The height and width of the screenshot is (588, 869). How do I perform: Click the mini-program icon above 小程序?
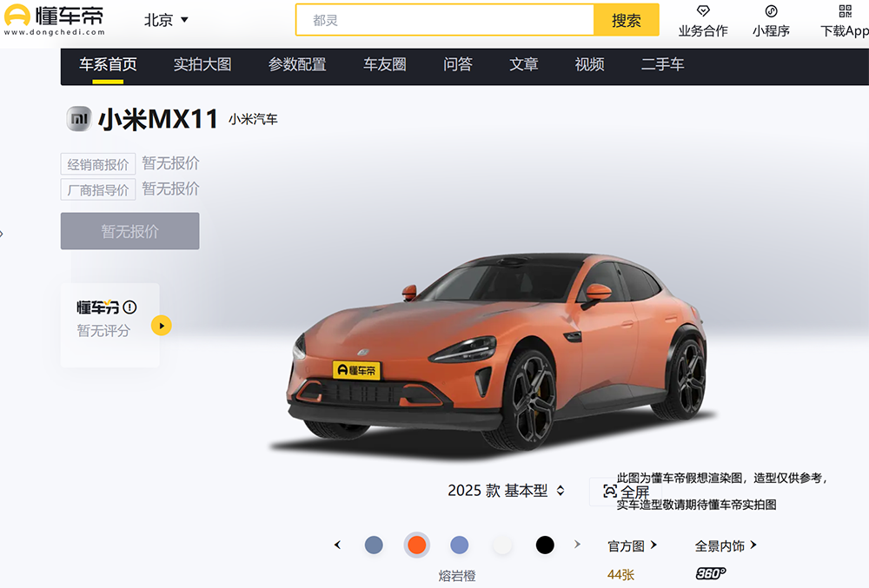[x=771, y=11]
